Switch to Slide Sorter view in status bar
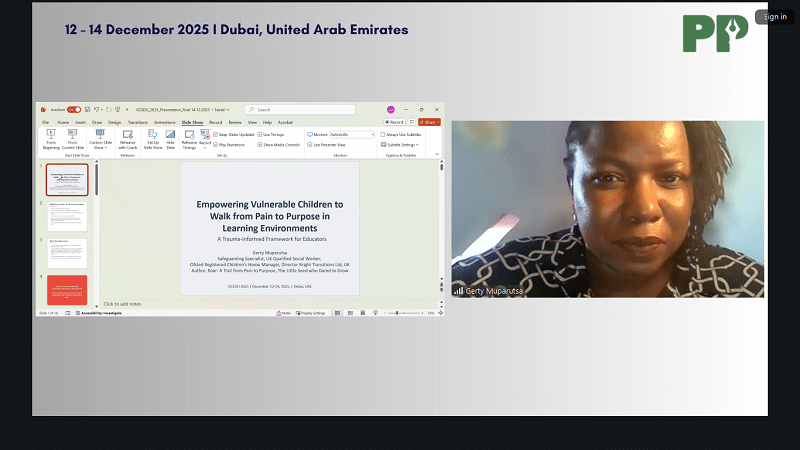This screenshot has width=800, height=450. [352, 313]
